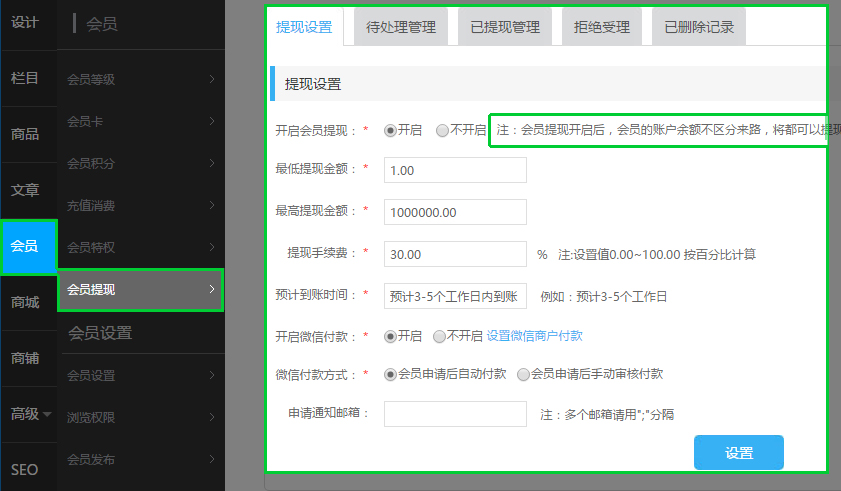The height and width of the screenshot is (491, 841).
Task: Click the blue 设置 submit button
Action: click(x=738, y=452)
